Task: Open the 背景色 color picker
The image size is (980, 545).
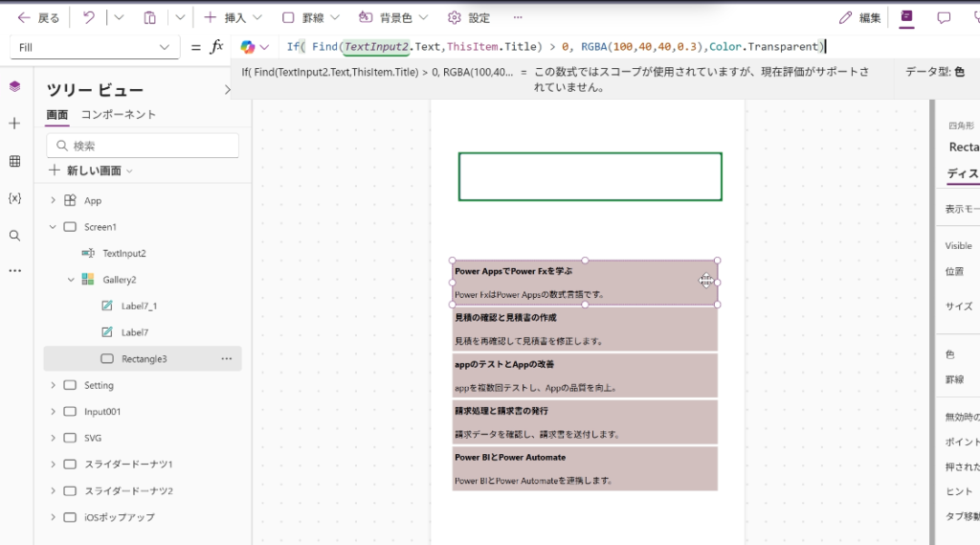Action: point(392,17)
